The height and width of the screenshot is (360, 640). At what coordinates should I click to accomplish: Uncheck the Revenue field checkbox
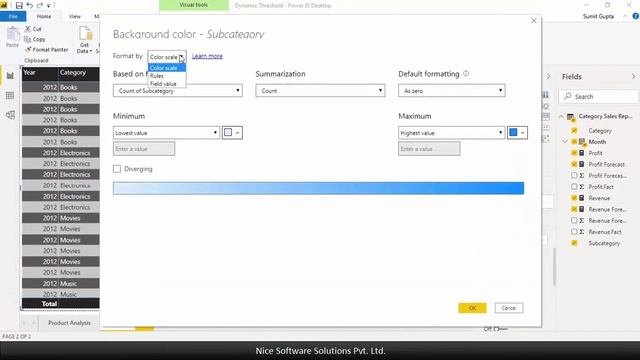574,198
